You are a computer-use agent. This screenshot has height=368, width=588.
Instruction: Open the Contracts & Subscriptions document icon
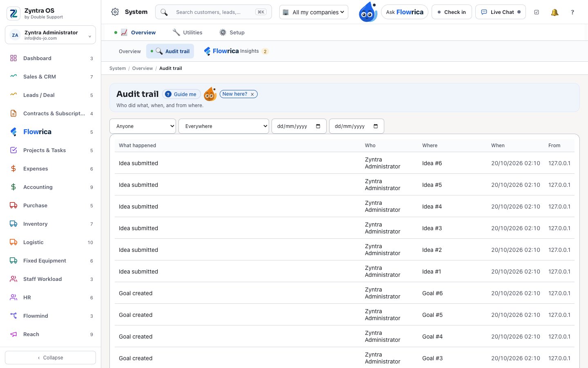click(13, 114)
